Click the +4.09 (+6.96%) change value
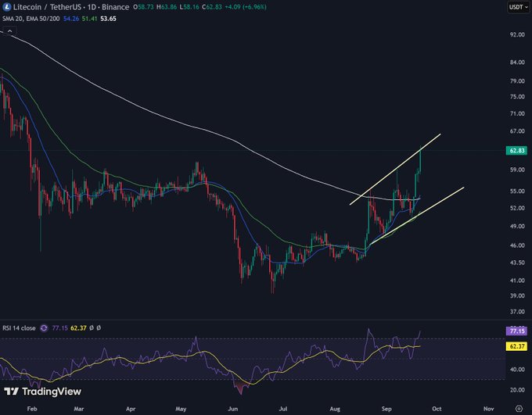This screenshot has width=532, height=415. pos(246,7)
